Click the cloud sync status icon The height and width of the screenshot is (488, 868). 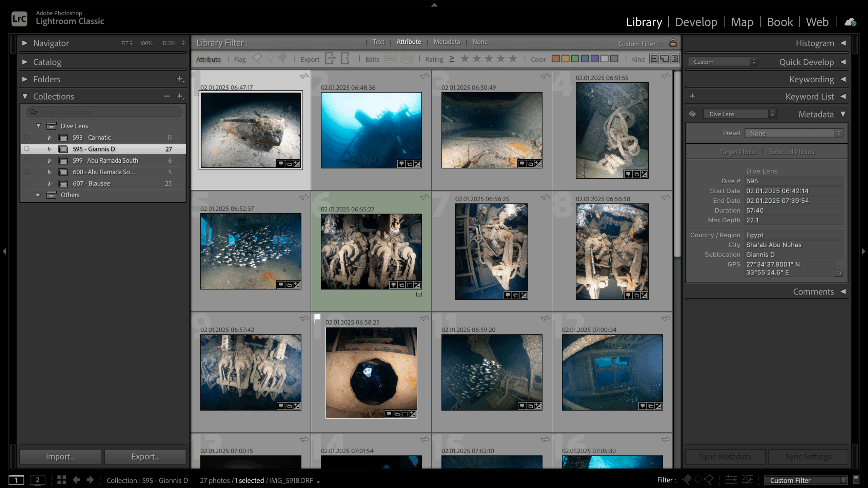pyautogui.click(x=850, y=23)
